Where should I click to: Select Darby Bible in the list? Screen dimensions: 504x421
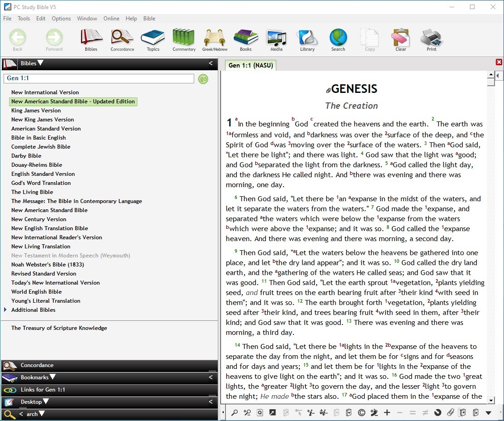[26, 156]
